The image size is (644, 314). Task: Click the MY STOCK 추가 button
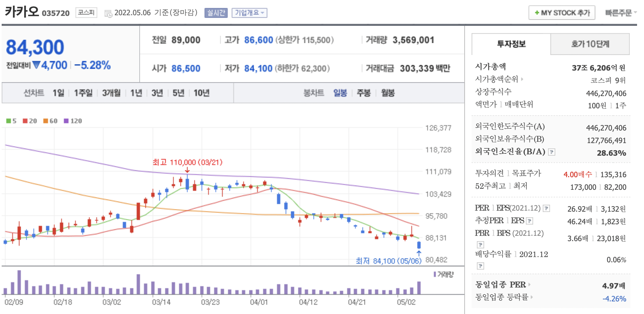pos(562,13)
